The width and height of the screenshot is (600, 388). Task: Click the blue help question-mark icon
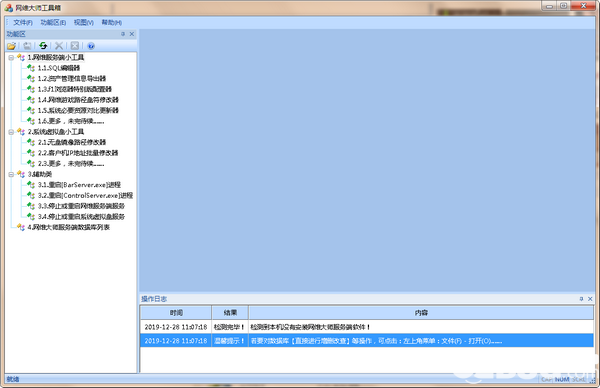pos(91,46)
